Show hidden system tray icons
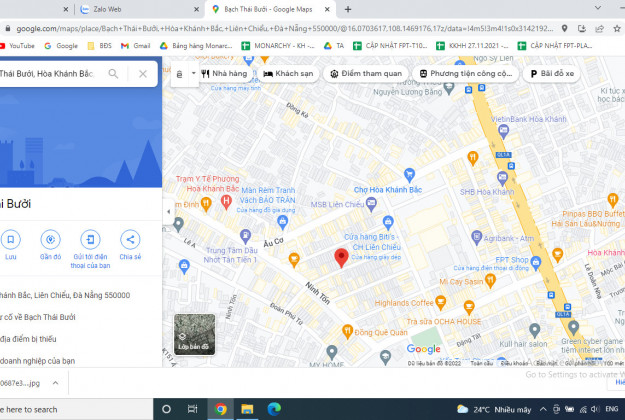The width and height of the screenshot is (625, 420). point(543,409)
